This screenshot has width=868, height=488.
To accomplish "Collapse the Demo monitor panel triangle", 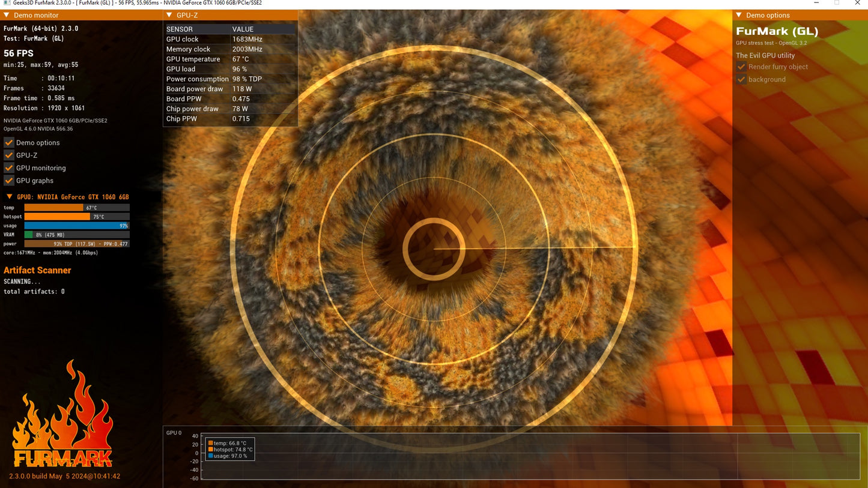I will click(7, 15).
